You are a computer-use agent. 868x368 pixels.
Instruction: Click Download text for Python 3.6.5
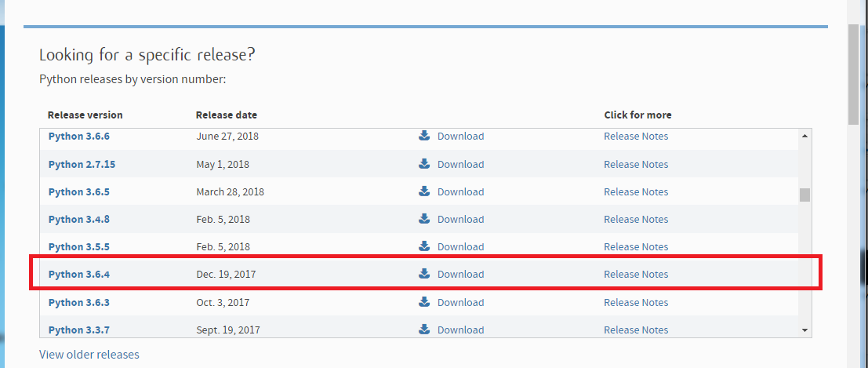(x=460, y=191)
